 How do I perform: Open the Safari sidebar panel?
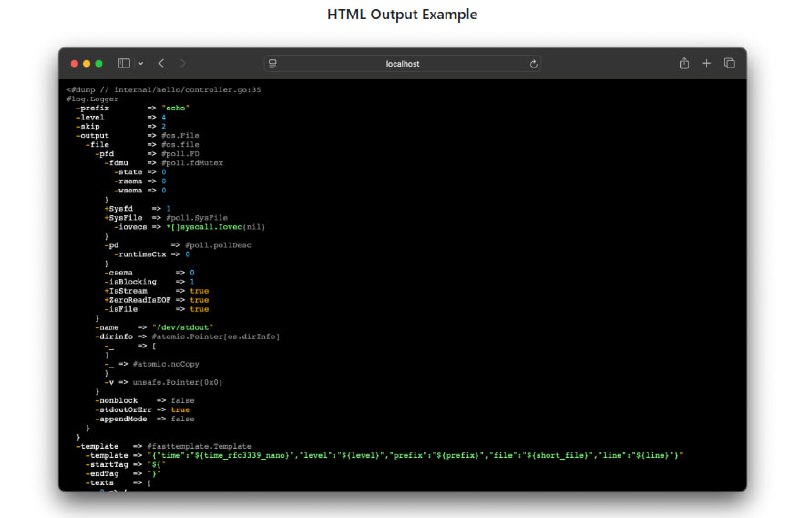click(124, 63)
